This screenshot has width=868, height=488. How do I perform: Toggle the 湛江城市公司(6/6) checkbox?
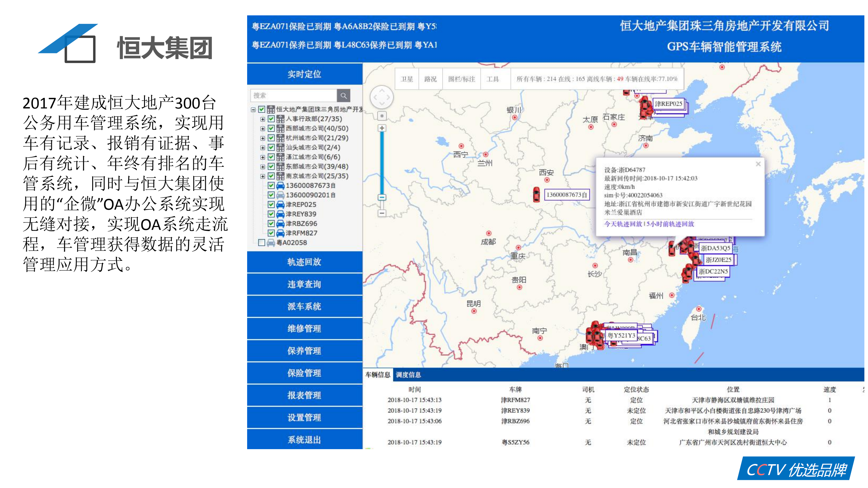(271, 157)
